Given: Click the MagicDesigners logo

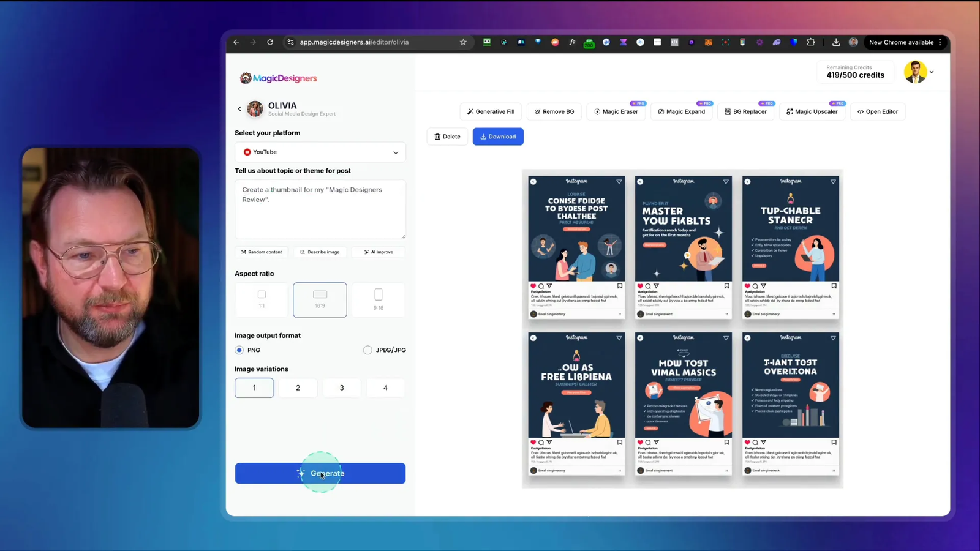Looking at the screenshot, I should (x=279, y=78).
